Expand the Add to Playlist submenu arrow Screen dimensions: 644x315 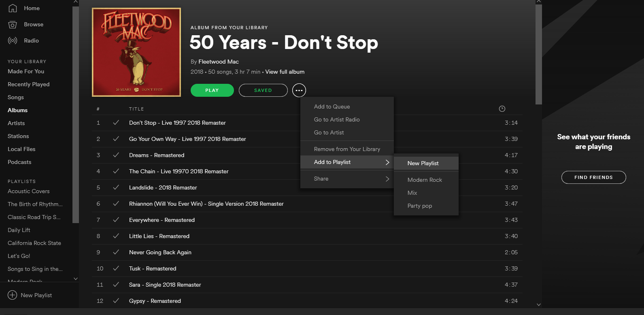(x=387, y=162)
